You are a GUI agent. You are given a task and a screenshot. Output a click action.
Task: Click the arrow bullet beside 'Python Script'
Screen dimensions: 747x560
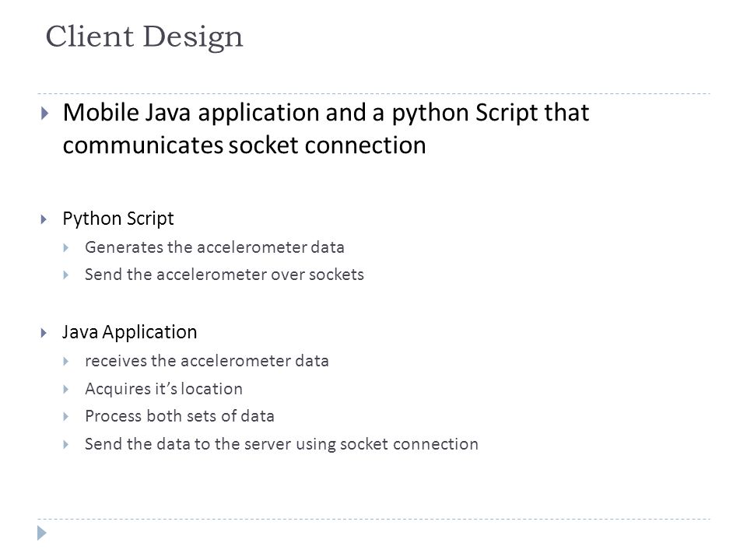tap(44, 219)
